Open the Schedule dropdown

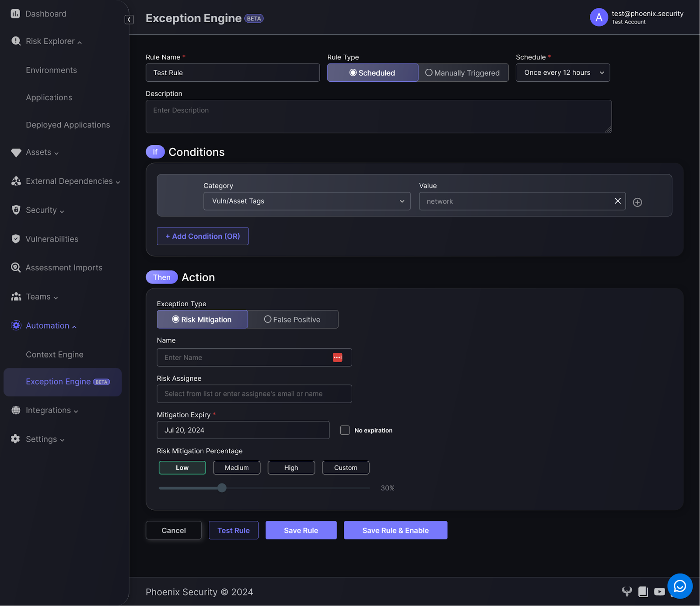563,73
